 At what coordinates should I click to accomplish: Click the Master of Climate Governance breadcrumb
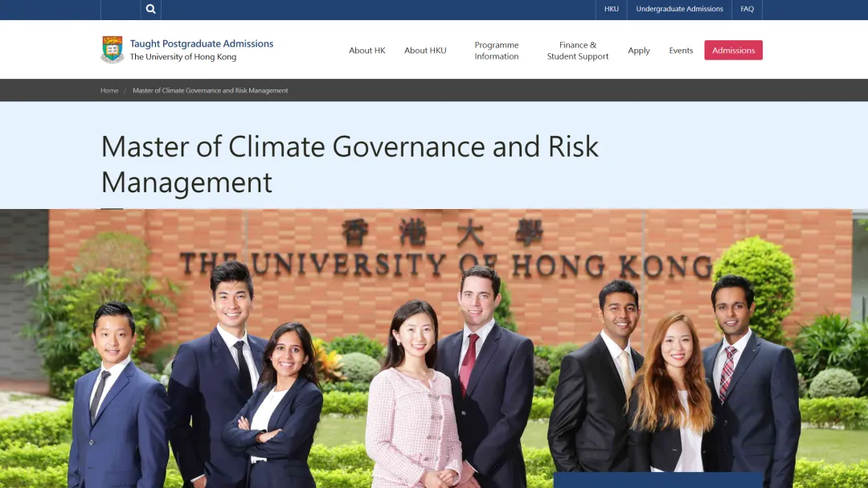pyautogui.click(x=211, y=91)
